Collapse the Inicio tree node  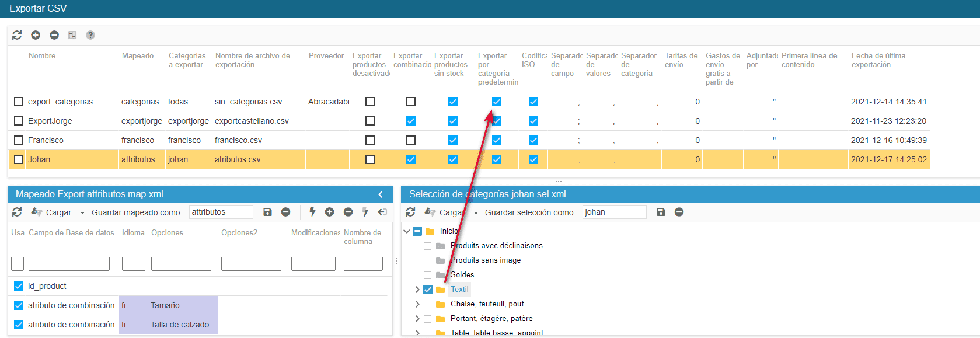pos(407,231)
